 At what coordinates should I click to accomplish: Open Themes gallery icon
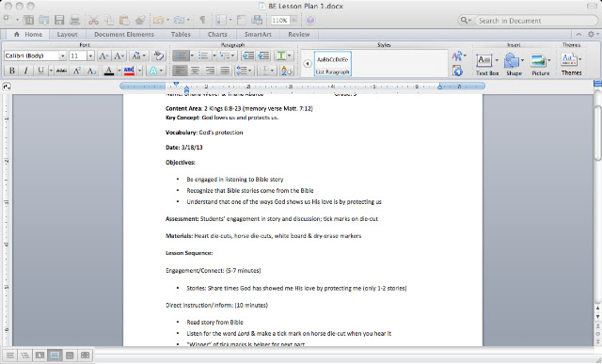(571, 64)
